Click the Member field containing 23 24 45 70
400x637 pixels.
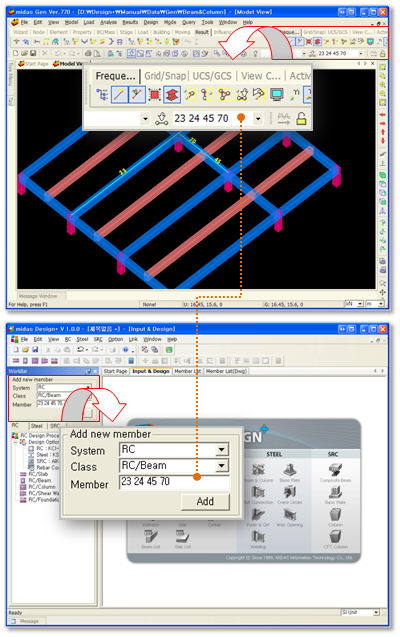pos(174,482)
